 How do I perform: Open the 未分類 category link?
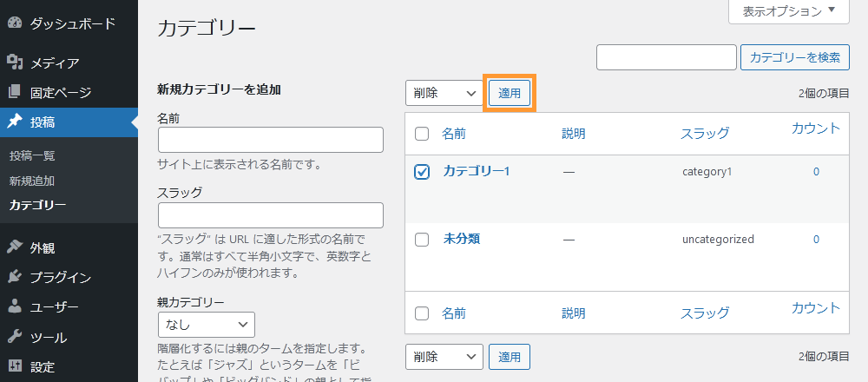tap(461, 239)
